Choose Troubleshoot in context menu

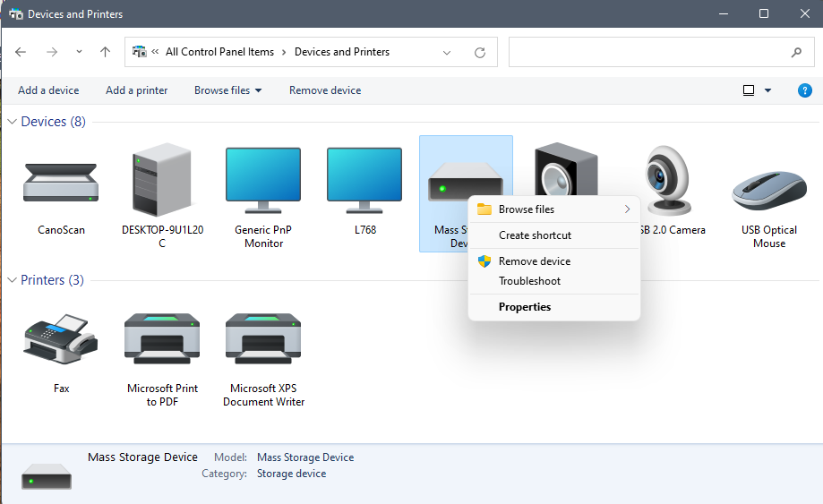click(553, 281)
